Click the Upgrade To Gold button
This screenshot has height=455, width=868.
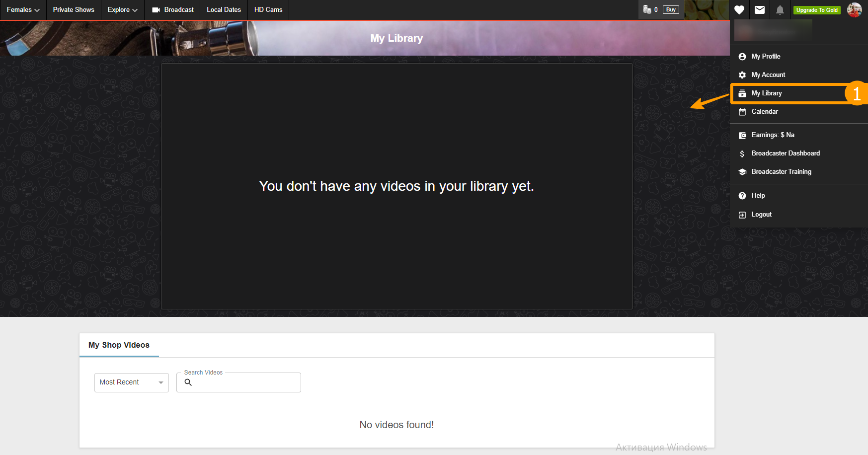point(817,10)
